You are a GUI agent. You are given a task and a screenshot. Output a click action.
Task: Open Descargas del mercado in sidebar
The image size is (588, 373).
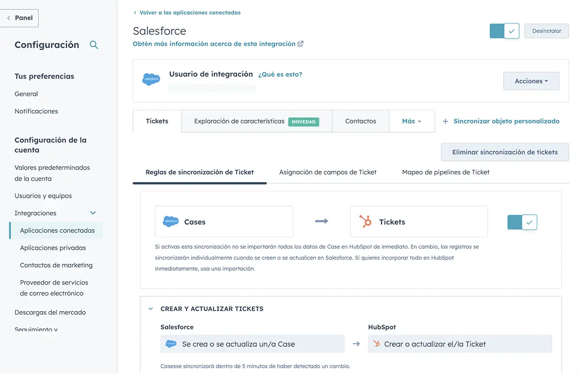click(50, 312)
